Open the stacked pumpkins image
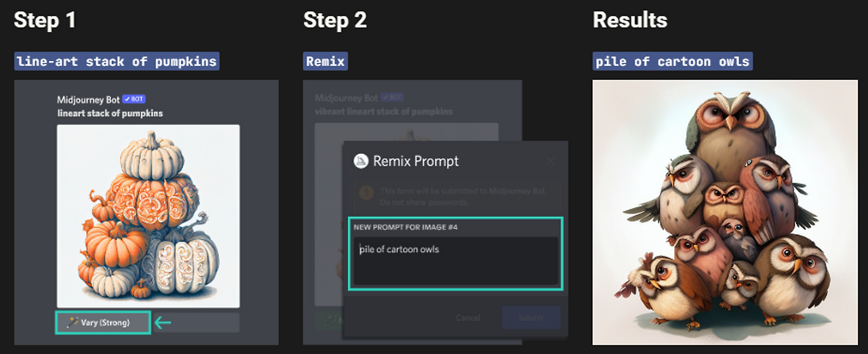868x354 pixels. (148, 216)
